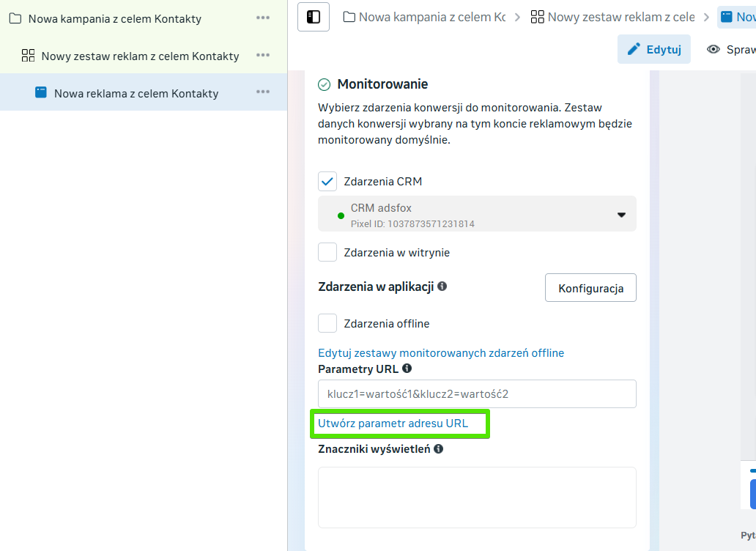Screen dimensions: 756x551
Task: Open options menu for Nowa reklama row
Action: pyautogui.click(x=263, y=92)
